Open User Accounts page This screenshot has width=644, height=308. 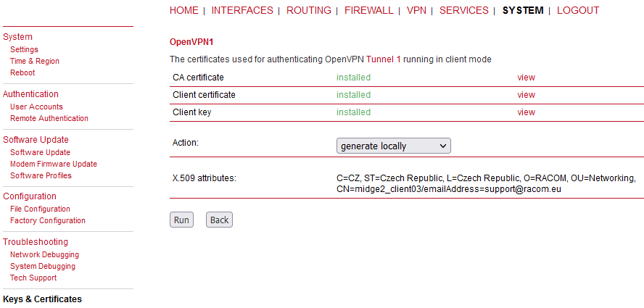pyautogui.click(x=36, y=107)
